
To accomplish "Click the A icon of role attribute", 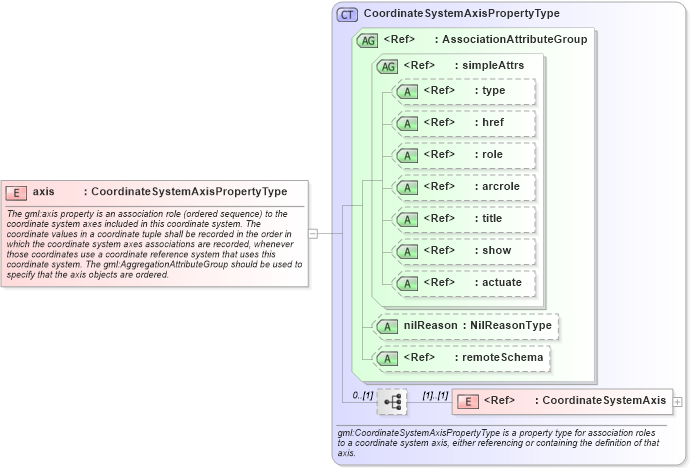I will coord(407,156).
